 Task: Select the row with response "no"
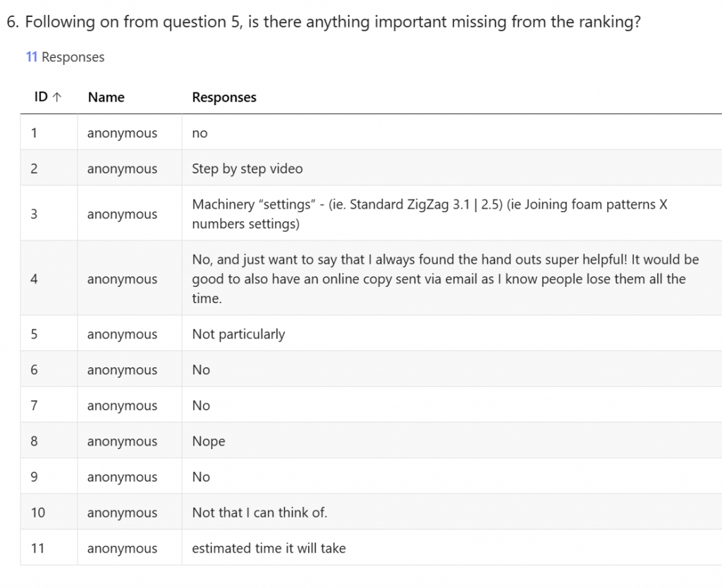pos(200,133)
